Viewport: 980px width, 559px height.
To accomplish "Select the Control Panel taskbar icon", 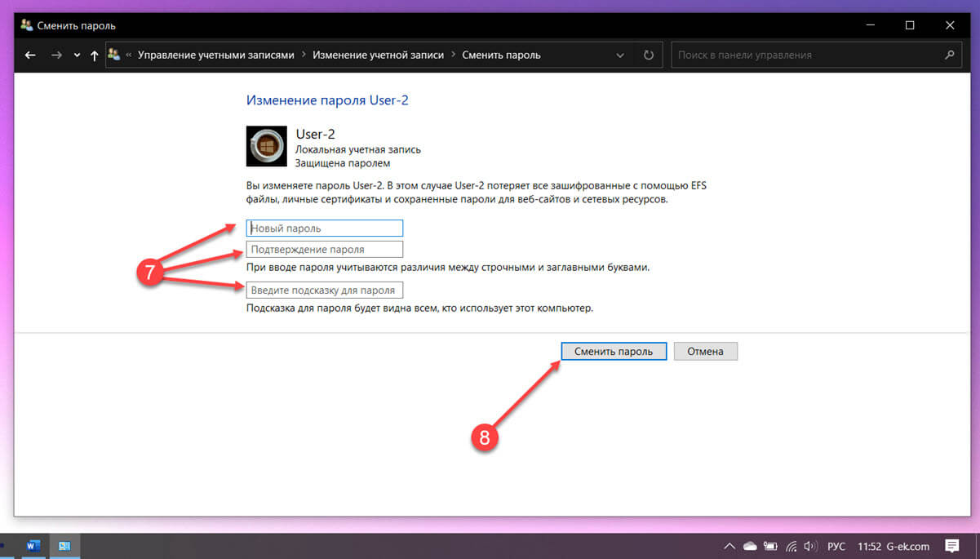I will pos(64,546).
